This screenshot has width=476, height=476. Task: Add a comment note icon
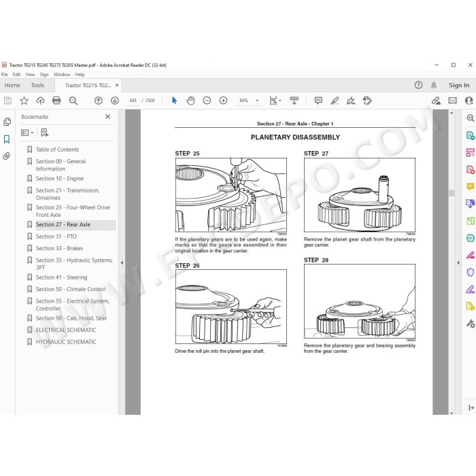(x=318, y=101)
